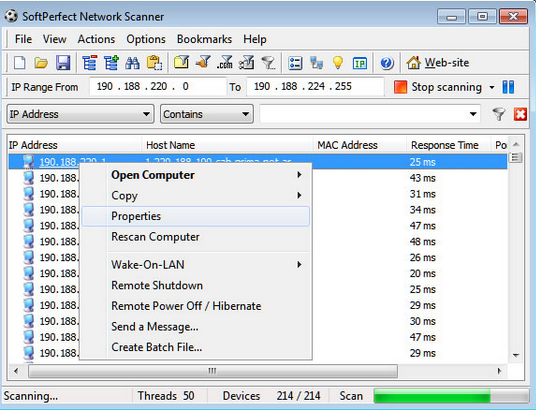The height and width of the screenshot is (410, 536).
Task: Click the yellow folder filter icon
Action: (182, 63)
